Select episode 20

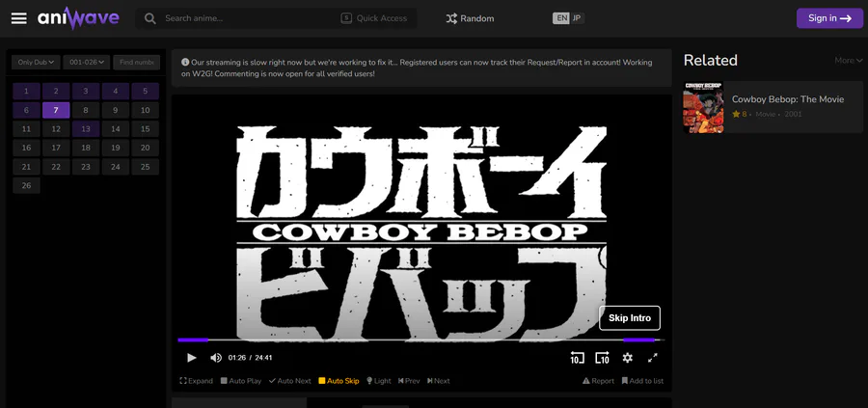click(145, 148)
